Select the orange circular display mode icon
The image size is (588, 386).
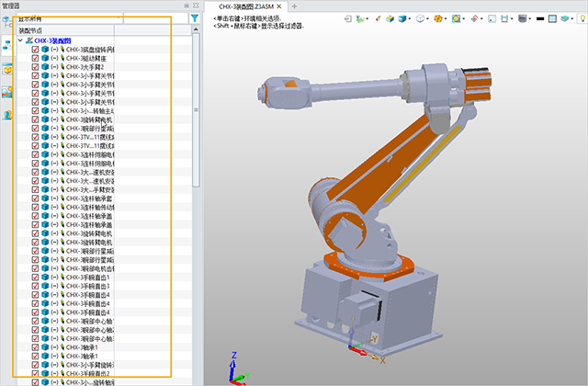[x=437, y=18]
